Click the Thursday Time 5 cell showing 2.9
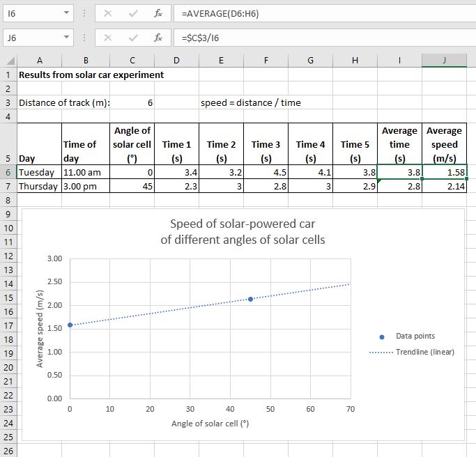Viewport: 476px width, 457px height. tap(355, 186)
